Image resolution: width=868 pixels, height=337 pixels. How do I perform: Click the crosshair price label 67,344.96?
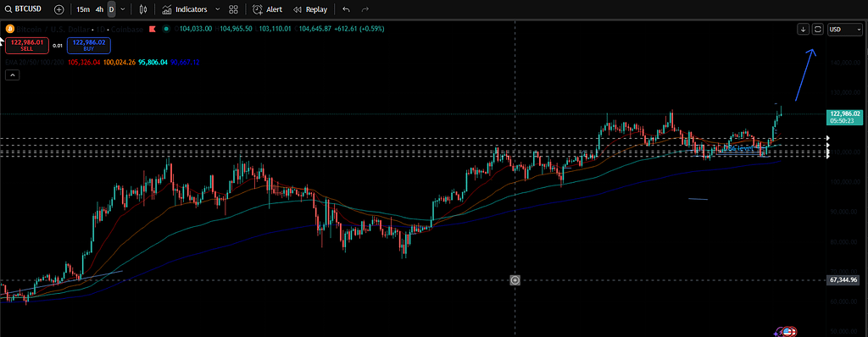(844, 280)
